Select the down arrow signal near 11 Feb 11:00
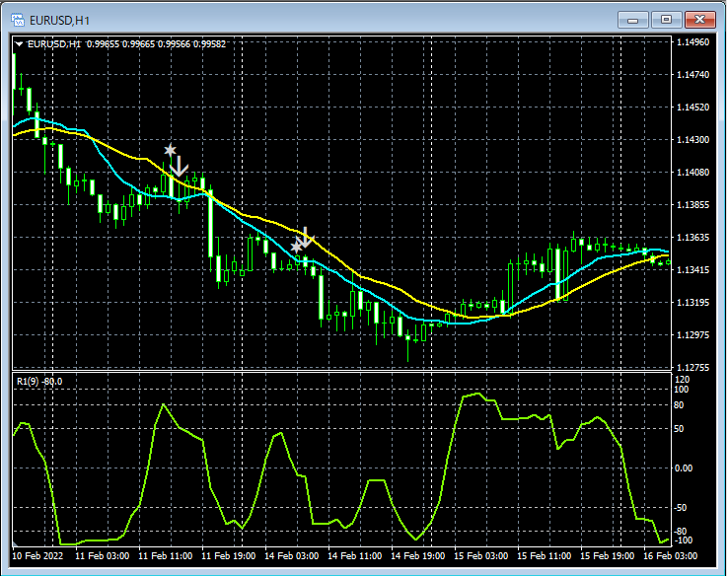This screenshot has width=728, height=576. point(179,166)
